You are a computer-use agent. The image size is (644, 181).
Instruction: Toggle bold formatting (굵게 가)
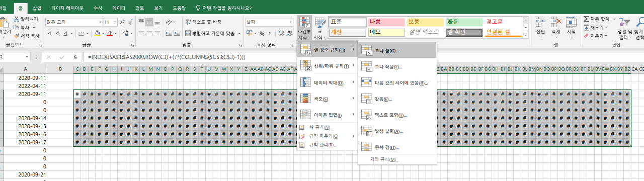[50, 33]
